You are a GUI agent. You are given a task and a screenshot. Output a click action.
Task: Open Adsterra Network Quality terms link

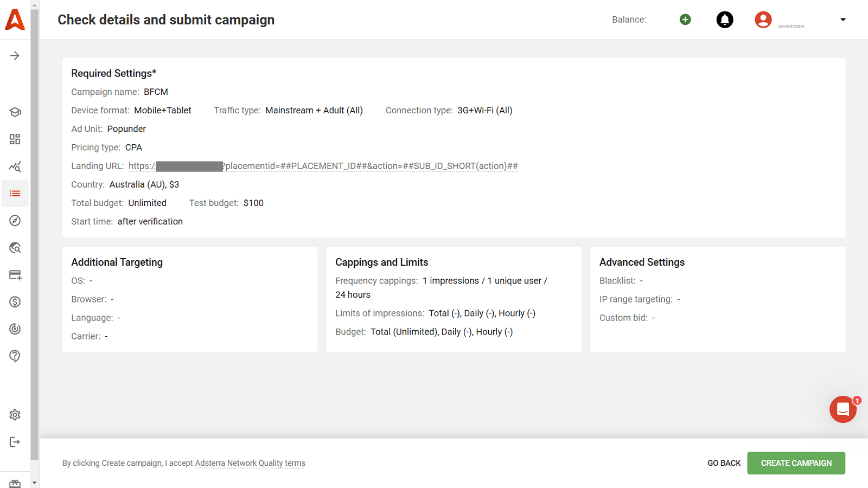[x=250, y=463]
